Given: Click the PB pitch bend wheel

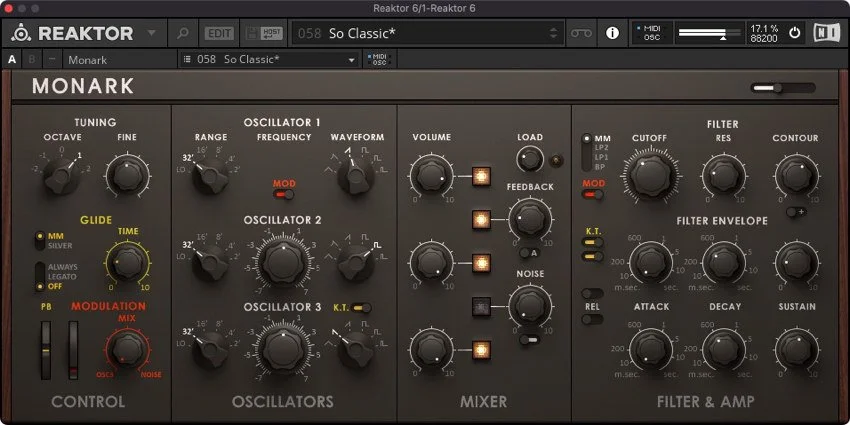Looking at the screenshot, I should click(x=46, y=350).
